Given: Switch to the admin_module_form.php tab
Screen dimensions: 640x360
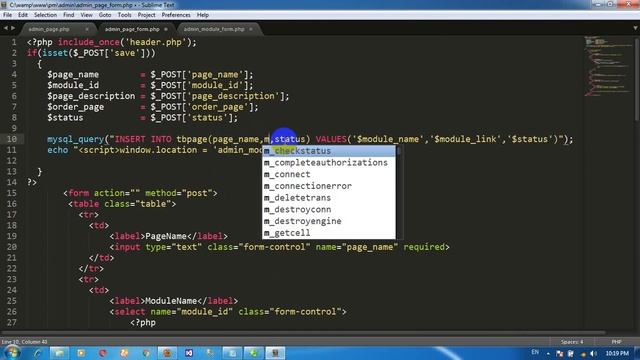Looking at the screenshot, I should pos(214,29).
